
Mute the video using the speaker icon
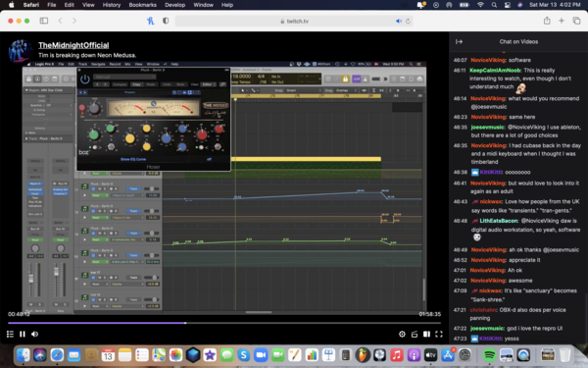(35, 334)
